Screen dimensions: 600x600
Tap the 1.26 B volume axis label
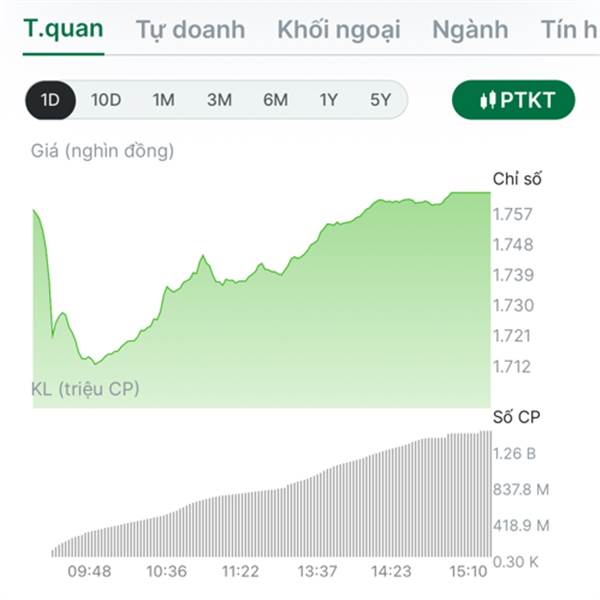coord(514,453)
